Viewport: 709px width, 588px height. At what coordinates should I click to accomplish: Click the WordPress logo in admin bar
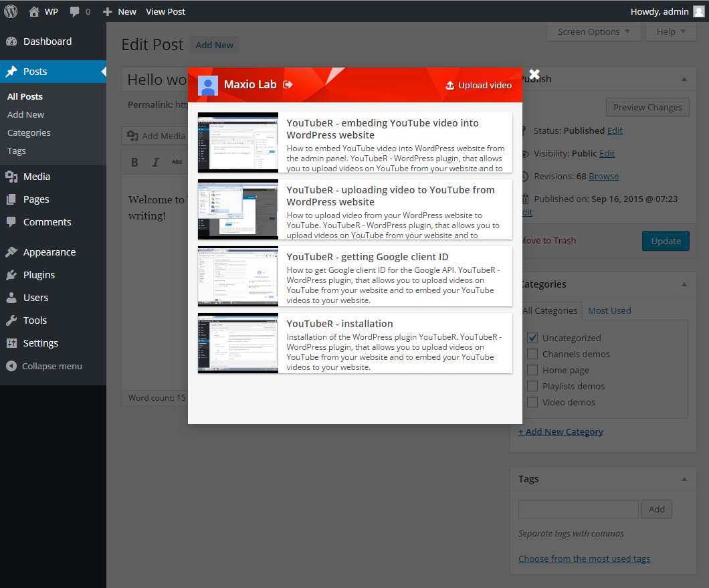(11, 11)
